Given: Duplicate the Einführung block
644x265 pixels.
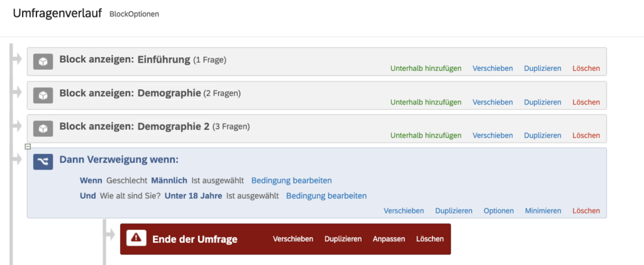Looking at the screenshot, I should coord(543,68).
